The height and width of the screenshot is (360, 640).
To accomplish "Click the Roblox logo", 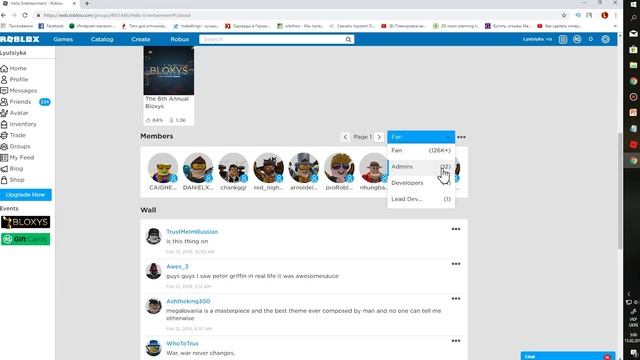I will point(20,39).
